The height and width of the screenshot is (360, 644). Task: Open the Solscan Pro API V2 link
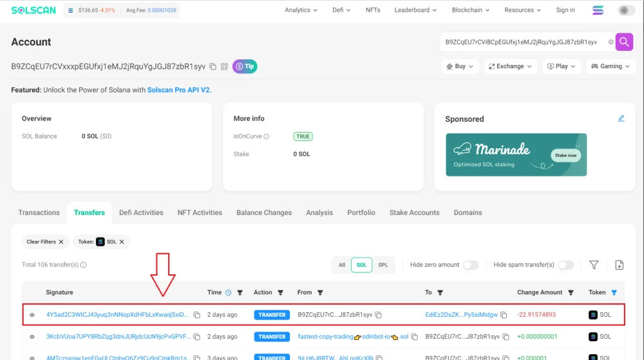179,90
